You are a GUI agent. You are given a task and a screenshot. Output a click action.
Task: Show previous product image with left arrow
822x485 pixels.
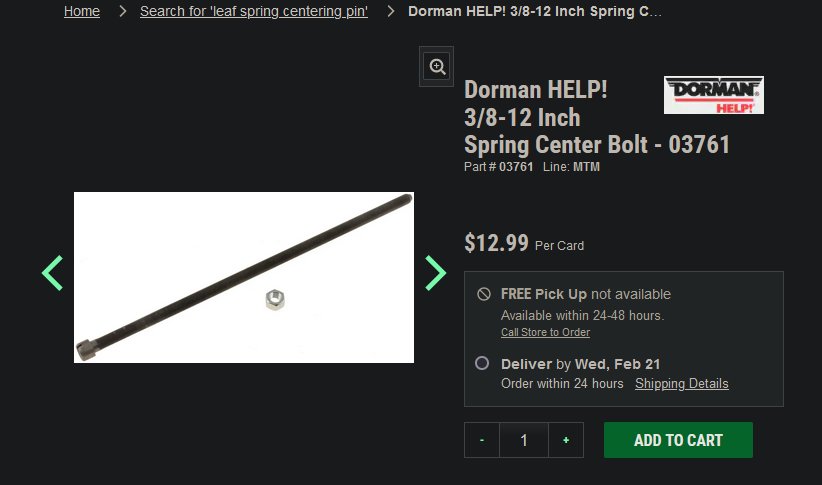click(x=52, y=273)
